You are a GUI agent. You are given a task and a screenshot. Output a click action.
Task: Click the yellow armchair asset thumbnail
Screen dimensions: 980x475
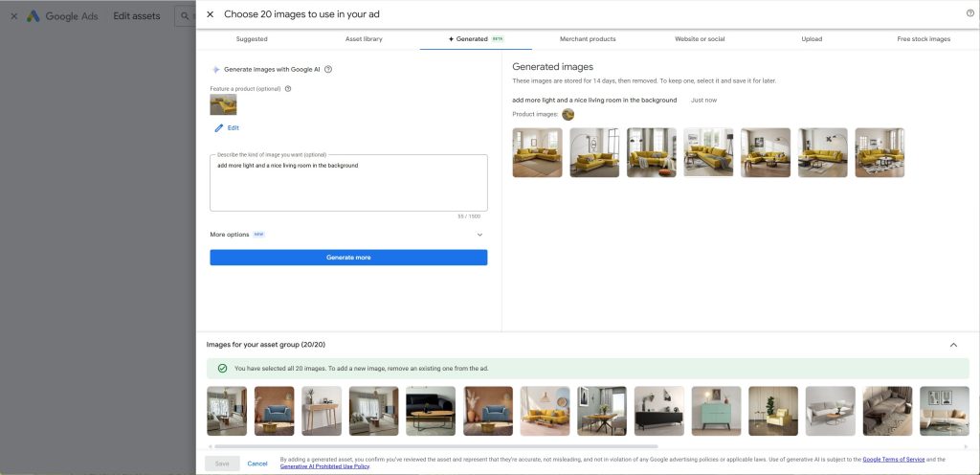point(773,411)
